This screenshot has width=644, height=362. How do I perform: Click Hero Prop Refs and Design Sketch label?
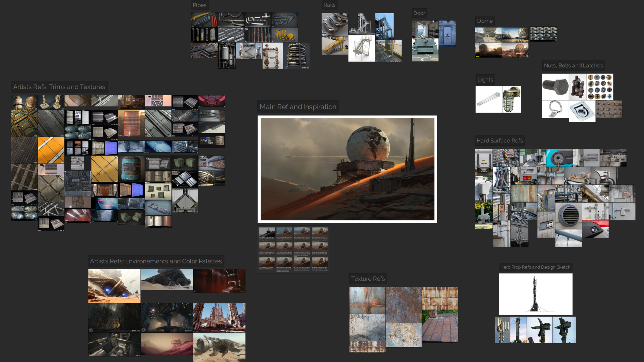(x=535, y=267)
